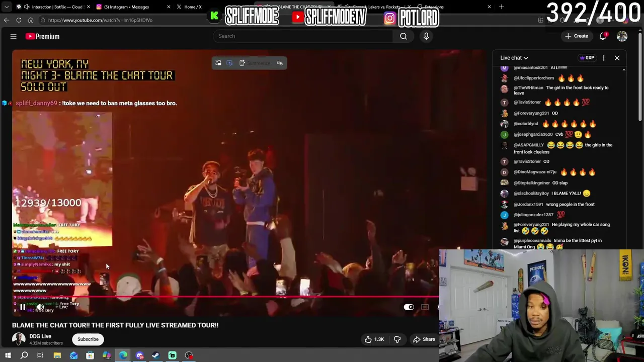The height and width of the screenshot is (362, 644).
Task: Go to YouTube Premium home logo
Action: (x=43, y=36)
